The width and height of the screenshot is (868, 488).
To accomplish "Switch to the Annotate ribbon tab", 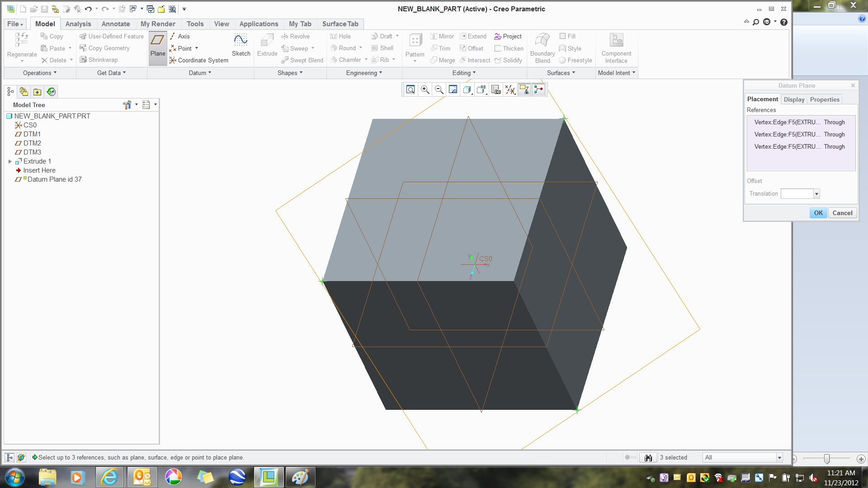I will pyautogui.click(x=116, y=24).
